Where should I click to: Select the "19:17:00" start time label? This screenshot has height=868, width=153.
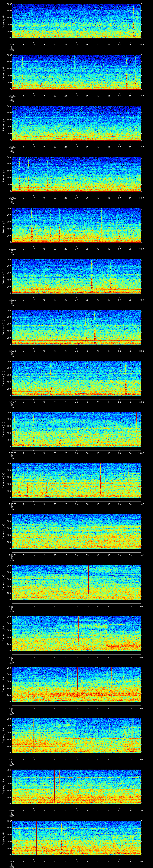point(12,861)
